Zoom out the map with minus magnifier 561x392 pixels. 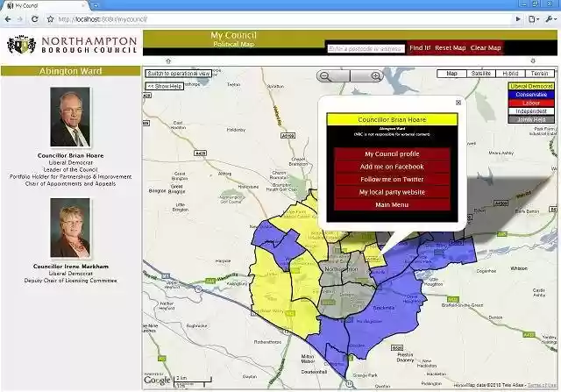[325, 76]
